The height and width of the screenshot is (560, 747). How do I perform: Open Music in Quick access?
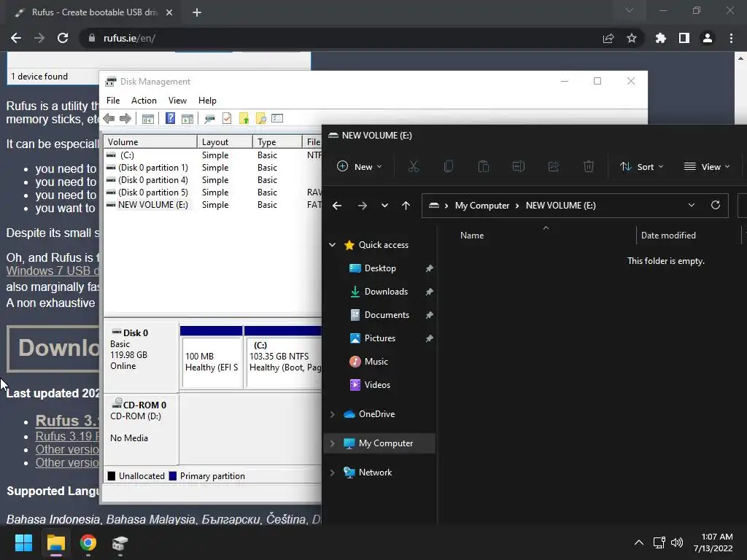[x=376, y=362]
